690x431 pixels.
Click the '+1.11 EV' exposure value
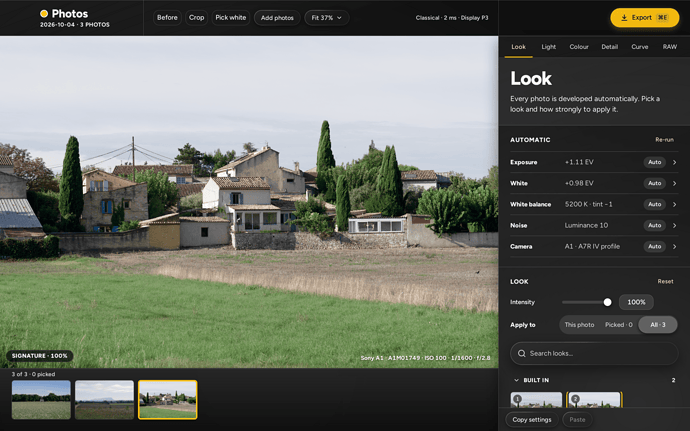pyautogui.click(x=579, y=162)
